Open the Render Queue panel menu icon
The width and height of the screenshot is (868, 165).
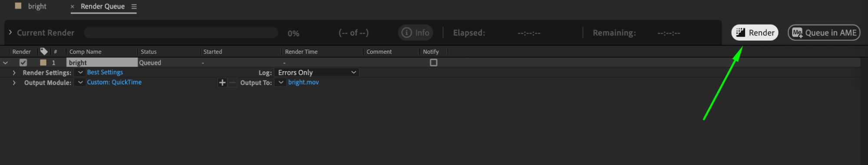[134, 6]
